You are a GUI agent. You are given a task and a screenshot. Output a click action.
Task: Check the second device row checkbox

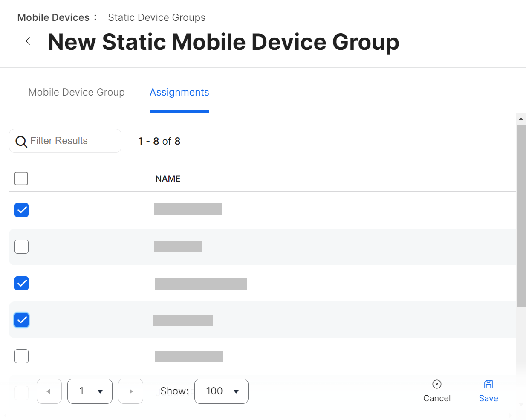(22, 246)
